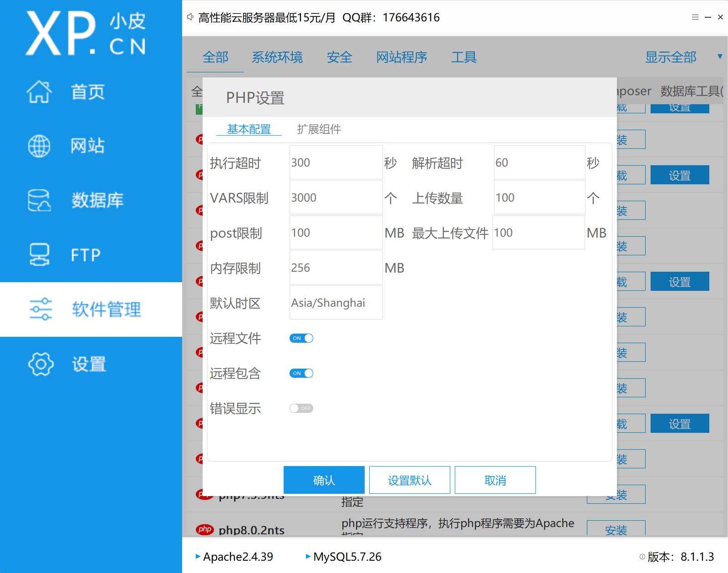Open the website globe icon

click(x=39, y=146)
